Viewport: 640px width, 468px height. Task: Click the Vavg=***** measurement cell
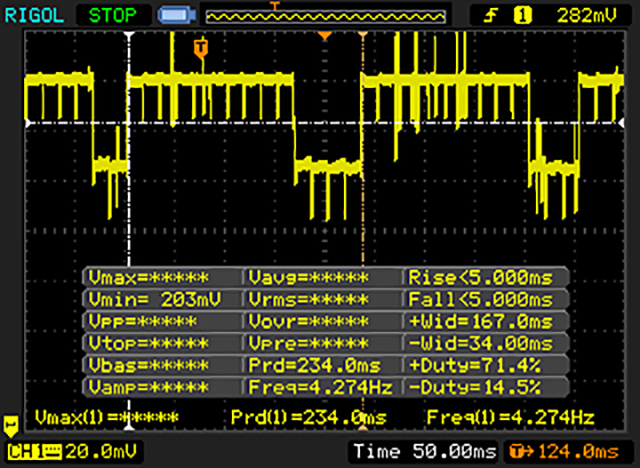click(x=322, y=278)
